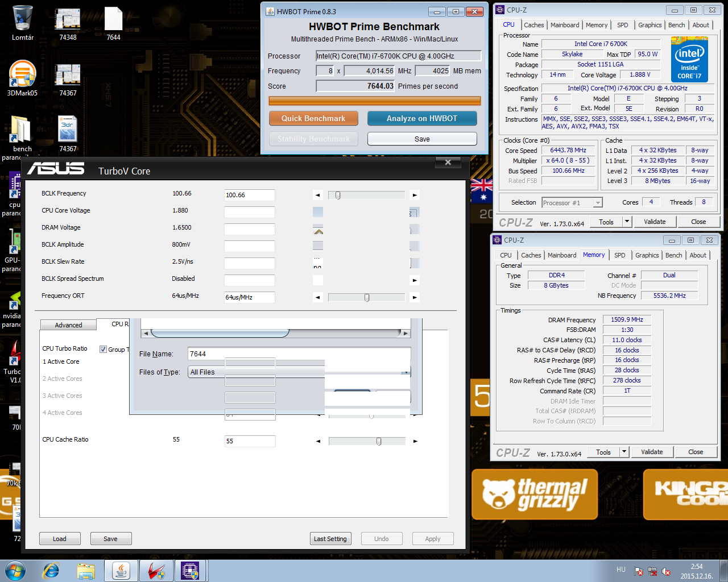Expand the Tools dropdown arrow in CPU-Z CPU window

click(x=627, y=222)
